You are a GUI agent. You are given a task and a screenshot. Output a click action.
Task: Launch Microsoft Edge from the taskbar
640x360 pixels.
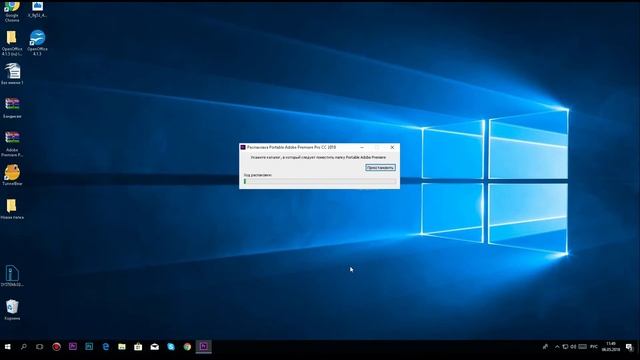(x=105, y=347)
